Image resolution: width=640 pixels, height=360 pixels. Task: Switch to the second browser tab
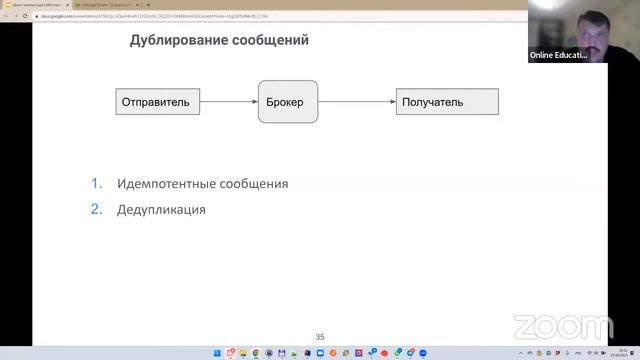[x=107, y=5]
